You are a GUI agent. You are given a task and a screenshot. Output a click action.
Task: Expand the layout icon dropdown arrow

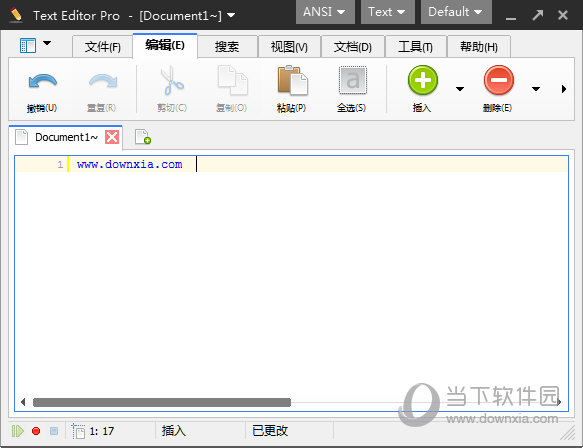pyautogui.click(x=47, y=43)
